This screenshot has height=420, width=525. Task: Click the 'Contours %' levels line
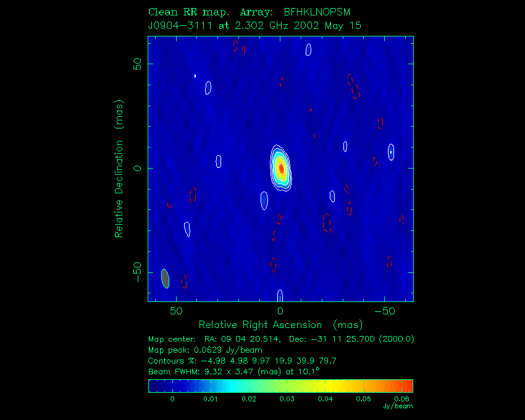[x=242, y=361]
